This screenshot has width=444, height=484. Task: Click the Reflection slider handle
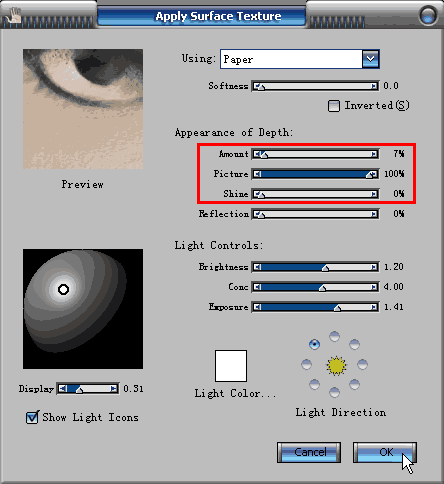(262, 215)
